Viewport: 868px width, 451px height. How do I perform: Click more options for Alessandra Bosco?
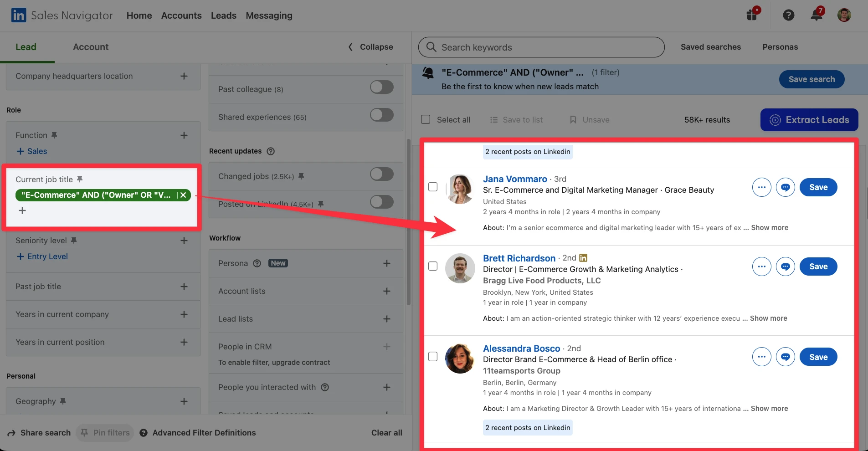coord(761,357)
